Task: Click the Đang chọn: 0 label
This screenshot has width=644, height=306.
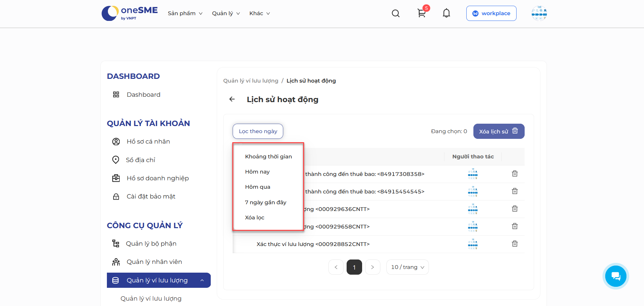Action: [449, 131]
